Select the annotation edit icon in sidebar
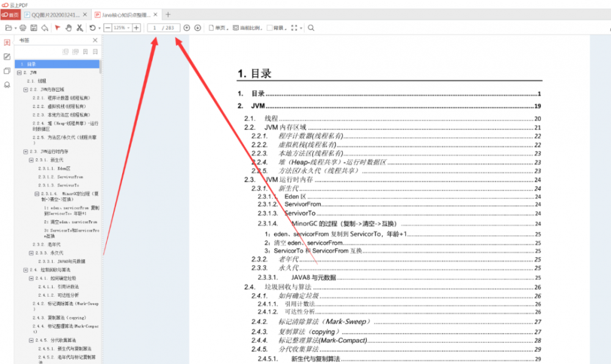 coord(7,56)
